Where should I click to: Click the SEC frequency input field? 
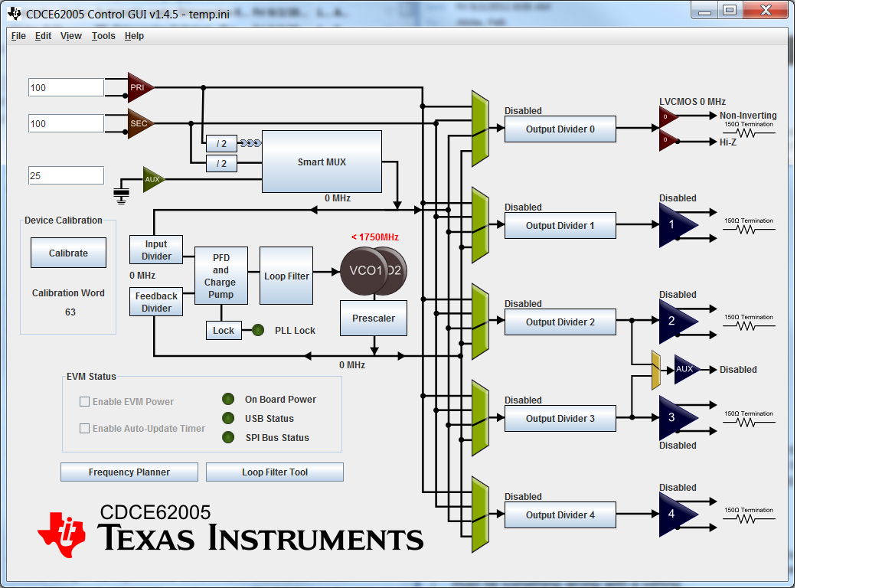(x=67, y=123)
